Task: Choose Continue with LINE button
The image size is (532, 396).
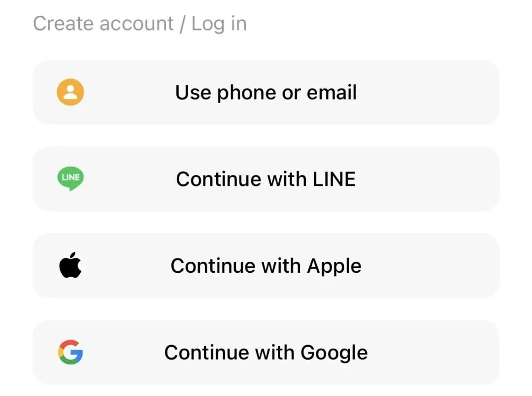Action: [266, 179]
